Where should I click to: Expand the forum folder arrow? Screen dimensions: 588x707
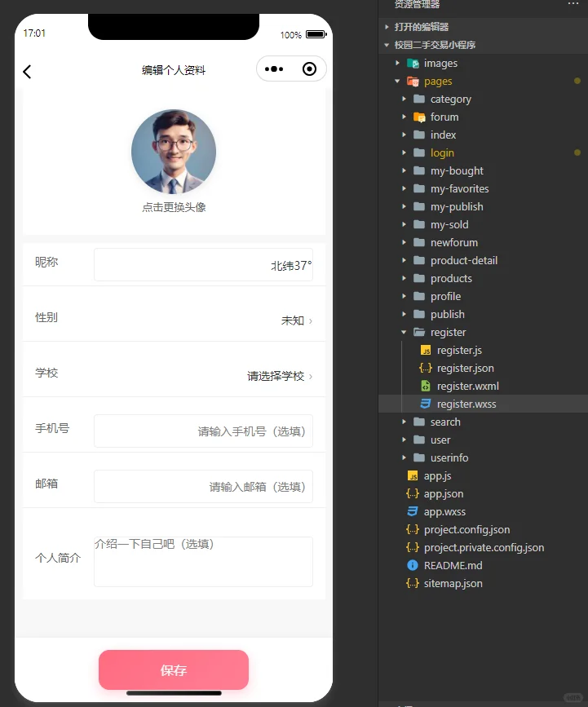click(x=404, y=117)
